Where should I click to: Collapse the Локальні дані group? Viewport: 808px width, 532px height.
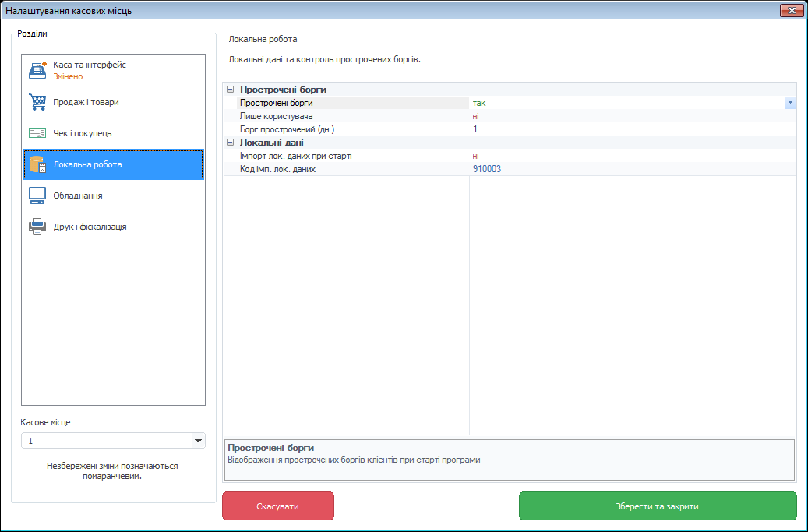(x=231, y=142)
